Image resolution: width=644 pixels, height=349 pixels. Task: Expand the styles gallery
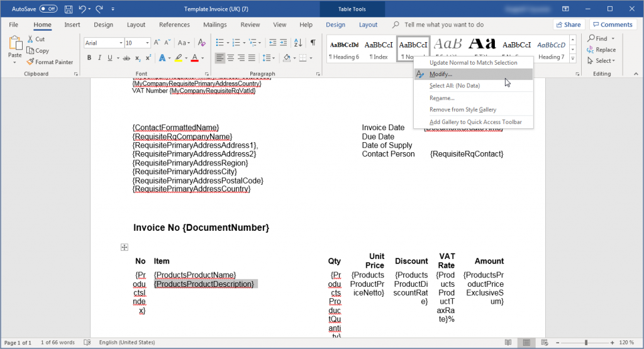pos(572,58)
